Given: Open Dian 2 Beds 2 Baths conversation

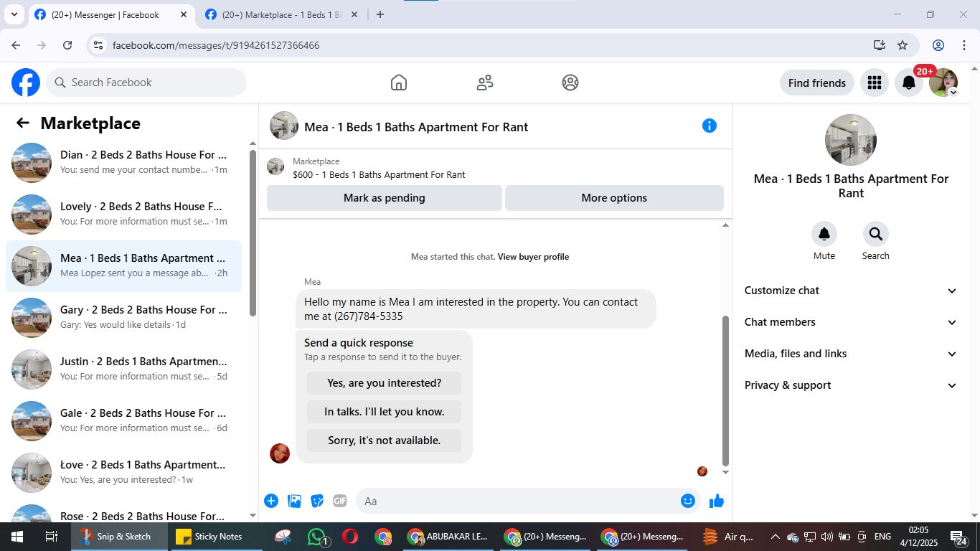Looking at the screenshot, I should [123, 163].
